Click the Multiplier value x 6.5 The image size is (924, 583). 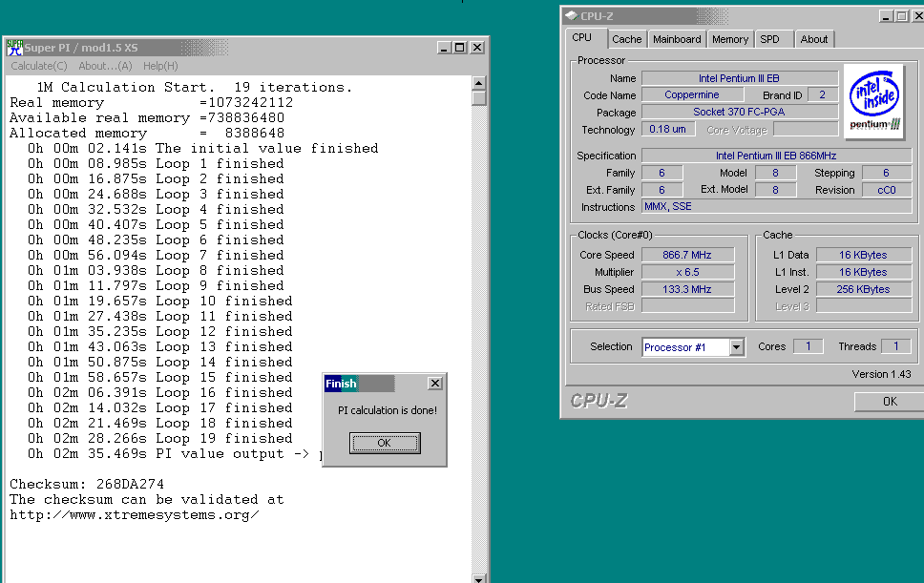pos(687,272)
